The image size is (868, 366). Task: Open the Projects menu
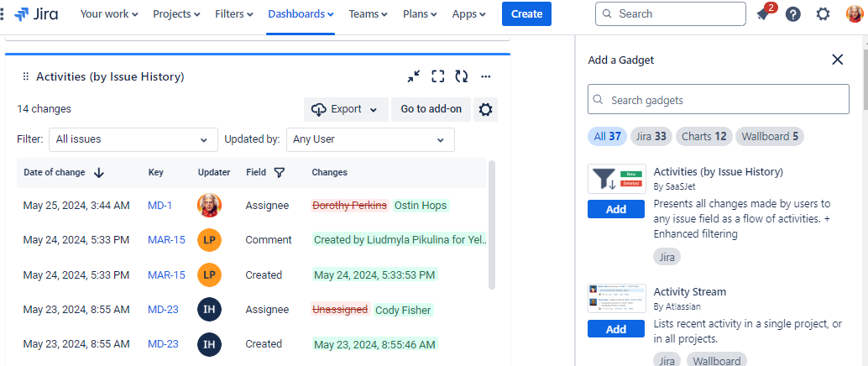click(176, 14)
